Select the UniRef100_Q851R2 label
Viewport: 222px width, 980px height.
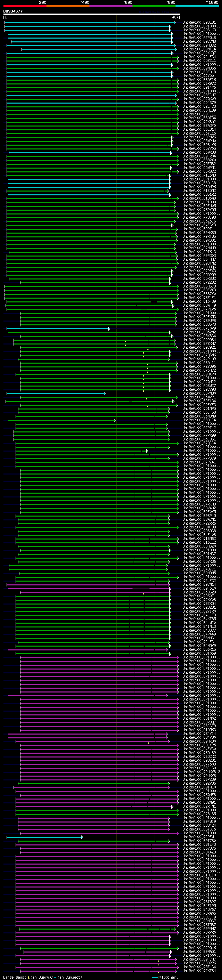(199, 194)
